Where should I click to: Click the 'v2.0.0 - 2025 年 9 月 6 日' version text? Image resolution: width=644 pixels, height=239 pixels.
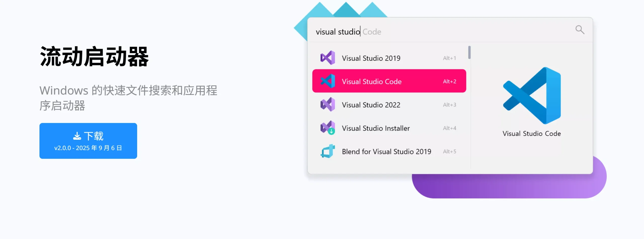(88, 148)
